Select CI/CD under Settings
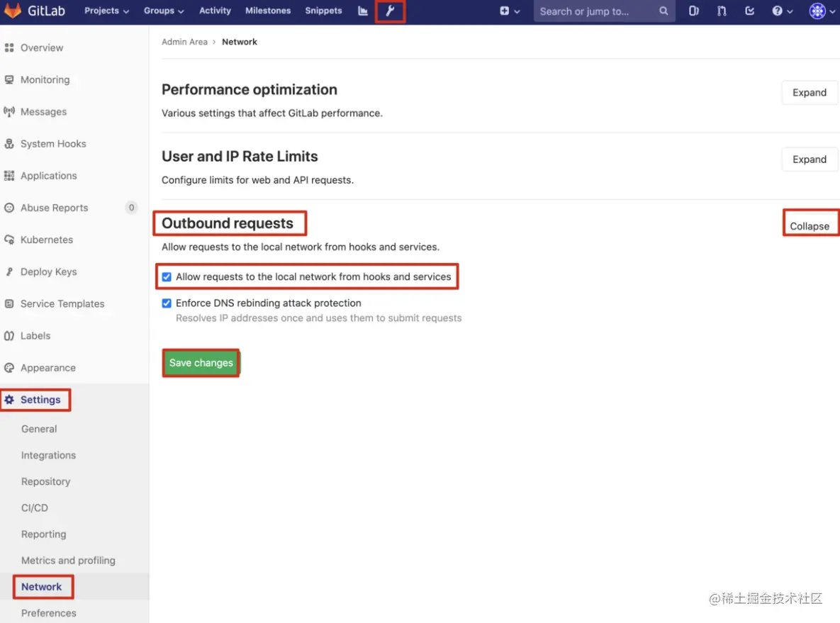The width and height of the screenshot is (840, 623). 34,508
